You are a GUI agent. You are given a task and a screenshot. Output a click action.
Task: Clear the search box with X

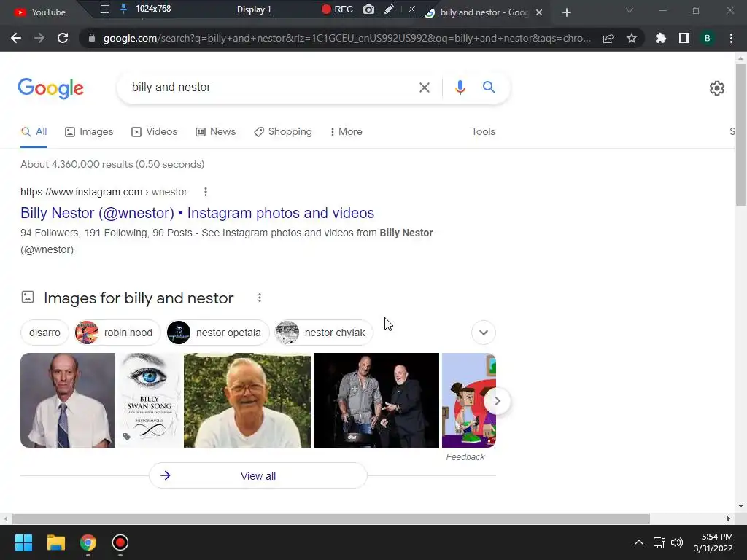click(x=424, y=87)
